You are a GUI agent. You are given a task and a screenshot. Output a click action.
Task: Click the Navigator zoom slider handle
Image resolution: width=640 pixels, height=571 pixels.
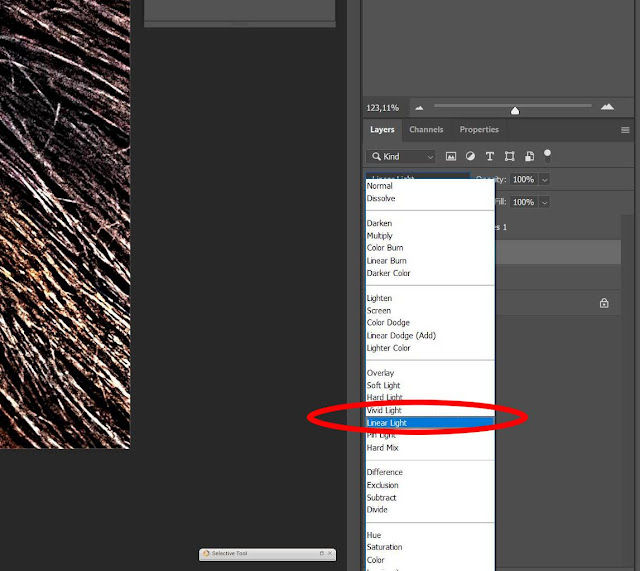coord(515,111)
